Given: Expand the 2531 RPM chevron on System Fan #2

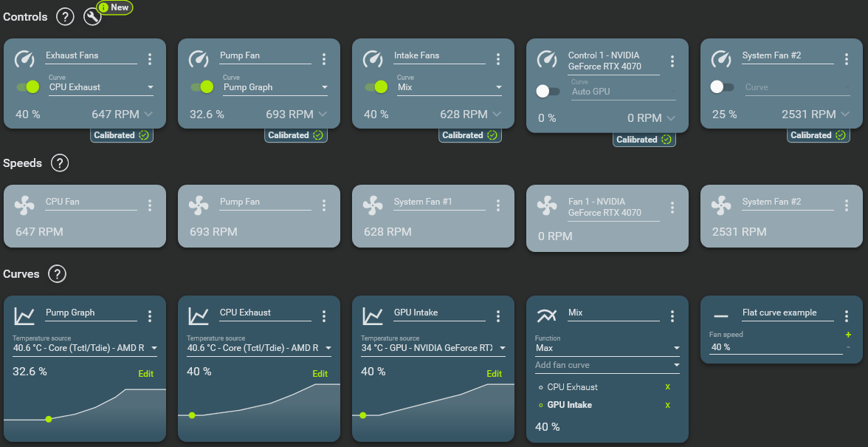Looking at the screenshot, I should [x=844, y=114].
